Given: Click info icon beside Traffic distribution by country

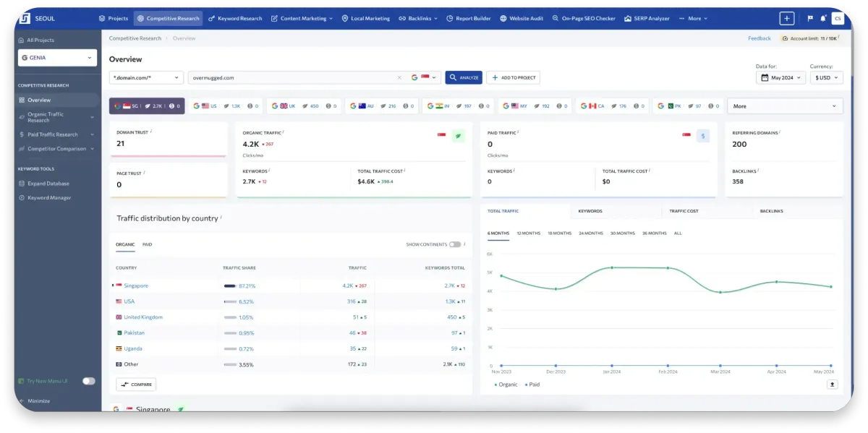Looking at the screenshot, I should (221, 218).
